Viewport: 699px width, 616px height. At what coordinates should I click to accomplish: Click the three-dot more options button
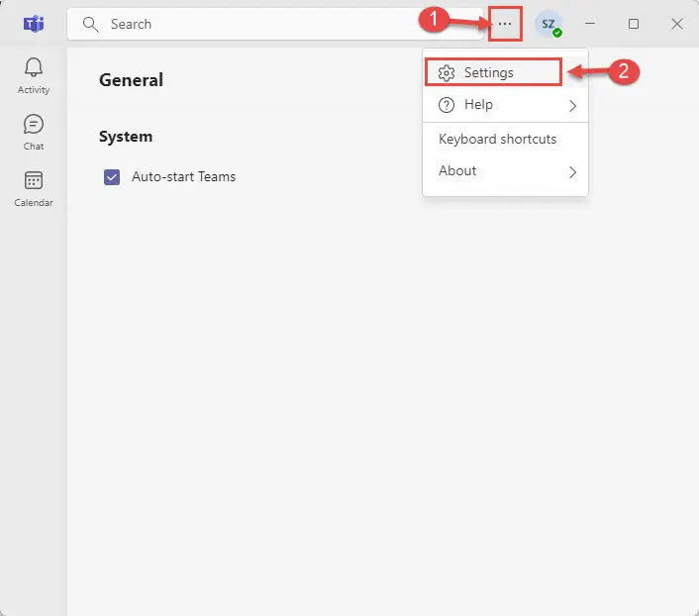[x=505, y=24]
